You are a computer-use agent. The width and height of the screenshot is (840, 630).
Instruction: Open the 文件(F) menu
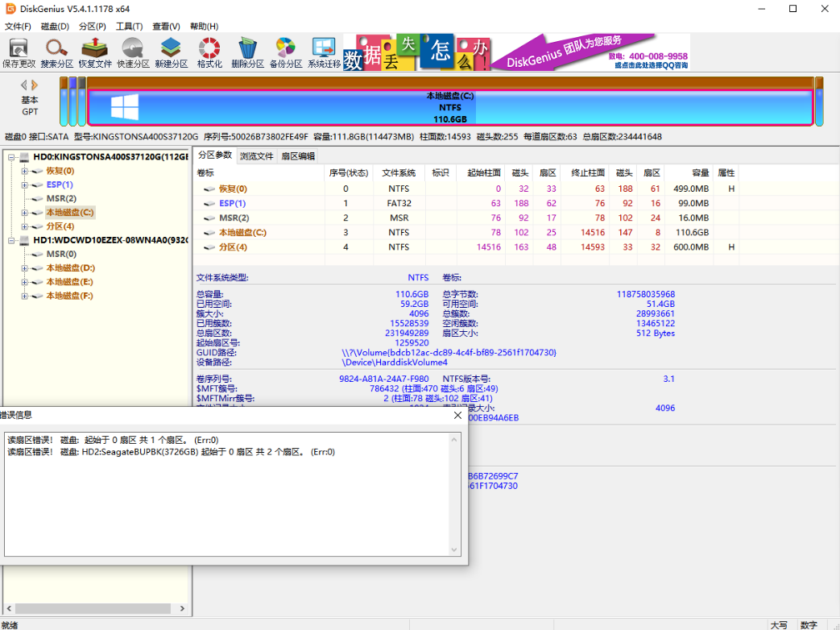18,27
